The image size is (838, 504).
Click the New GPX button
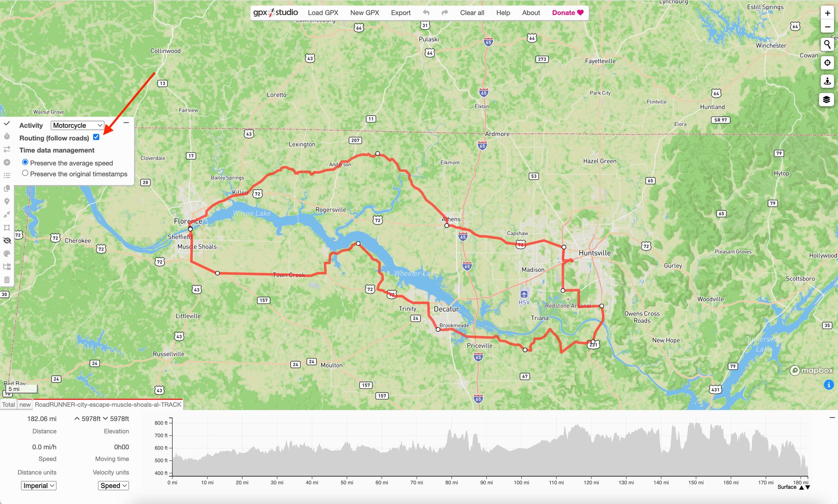[364, 12]
